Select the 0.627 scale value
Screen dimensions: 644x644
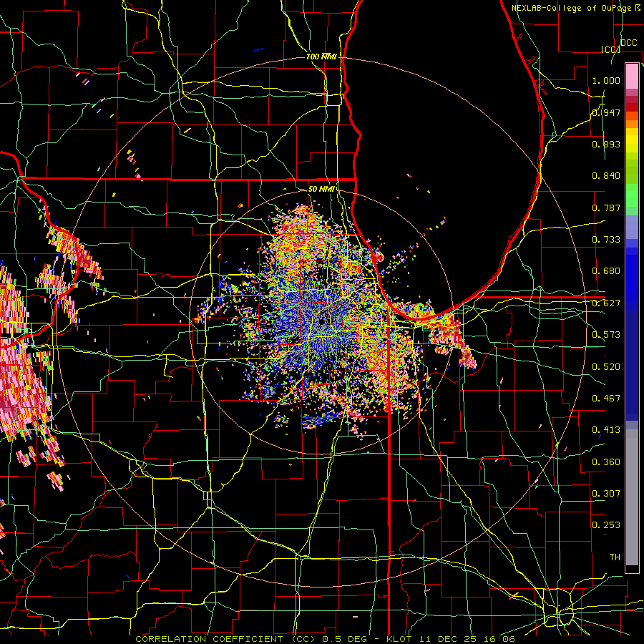(606, 303)
